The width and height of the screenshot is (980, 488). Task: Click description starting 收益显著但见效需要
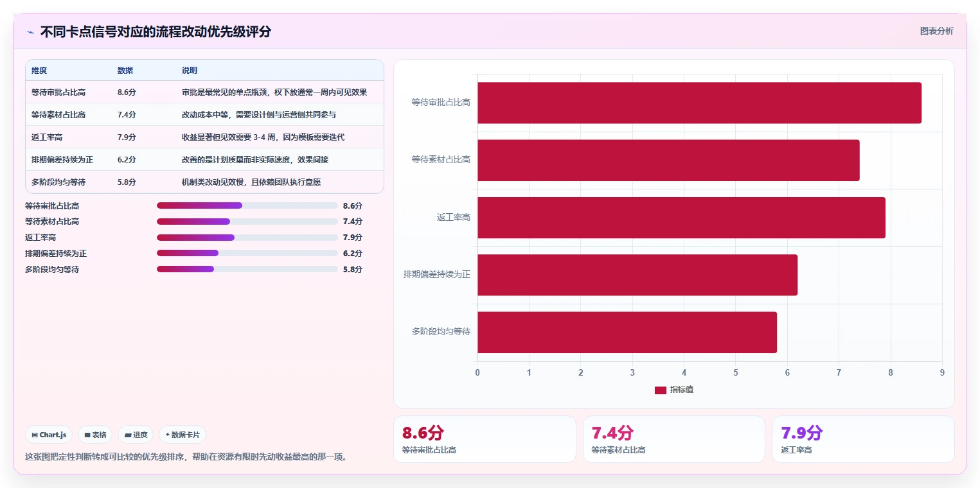pos(263,137)
